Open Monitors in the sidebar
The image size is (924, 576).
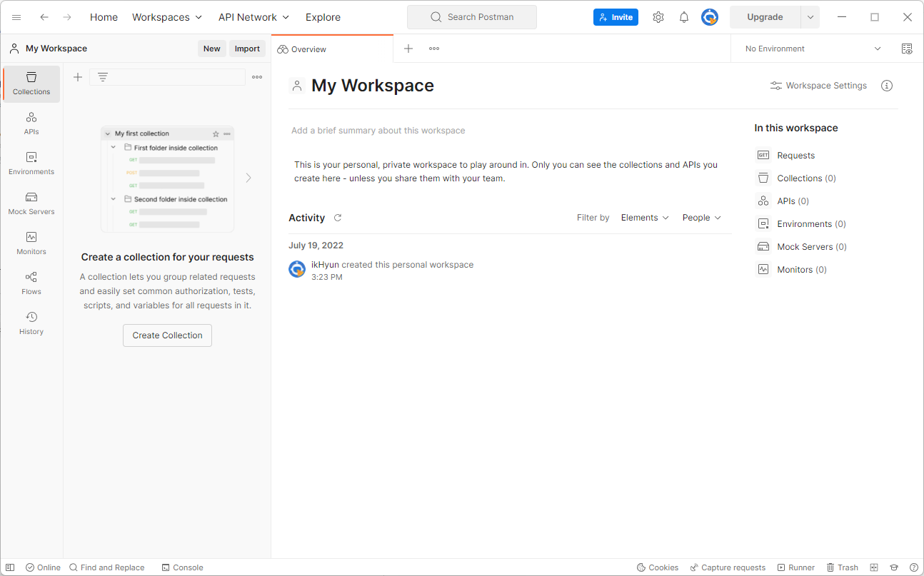tap(31, 243)
